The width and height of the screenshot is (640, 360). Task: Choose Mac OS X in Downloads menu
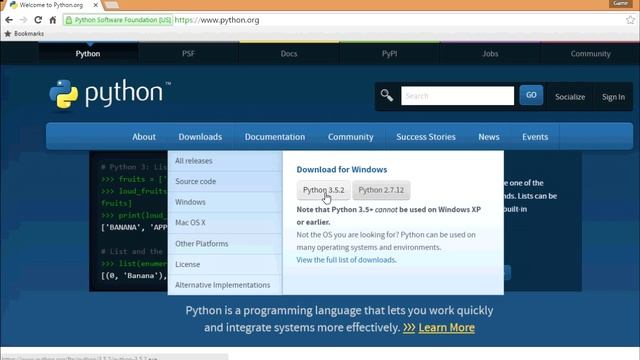pyautogui.click(x=225, y=222)
